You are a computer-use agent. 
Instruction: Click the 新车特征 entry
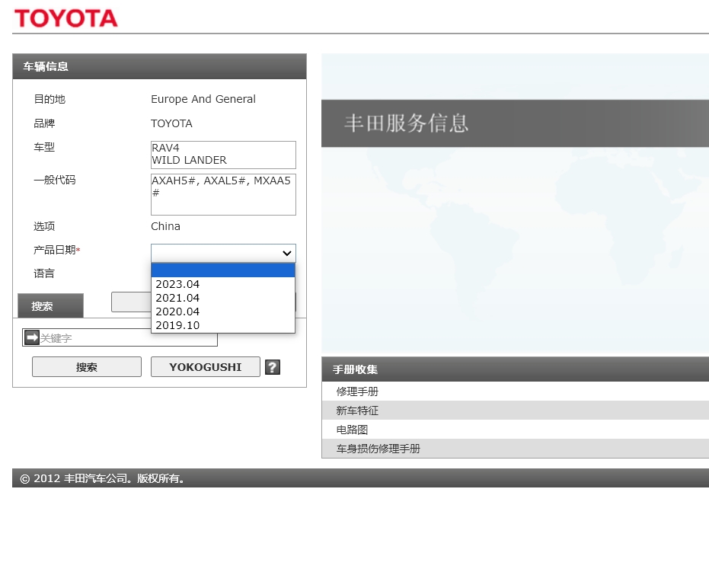(x=357, y=410)
